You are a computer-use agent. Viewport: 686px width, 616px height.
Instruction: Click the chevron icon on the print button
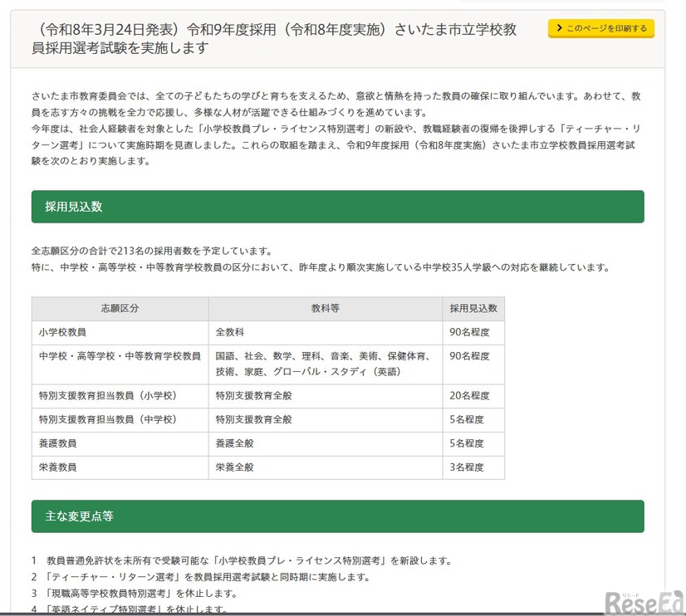coord(558,27)
